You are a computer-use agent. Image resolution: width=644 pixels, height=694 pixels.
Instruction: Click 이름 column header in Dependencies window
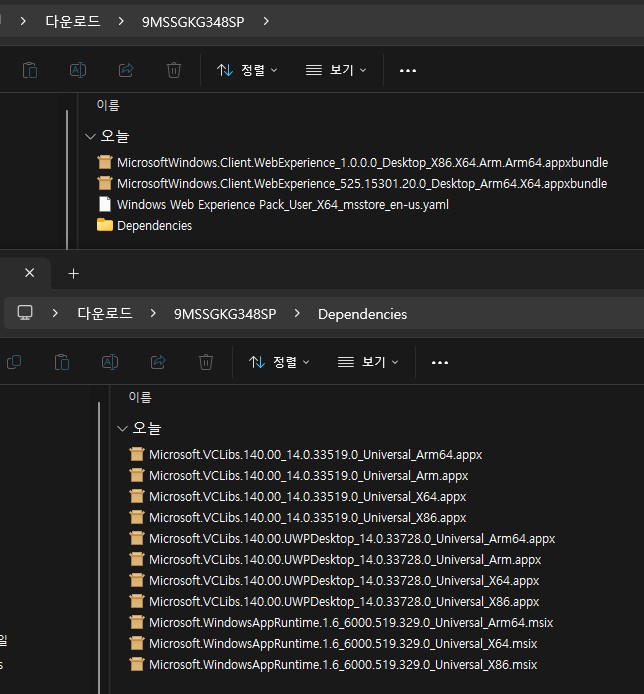tap(140, 397)
